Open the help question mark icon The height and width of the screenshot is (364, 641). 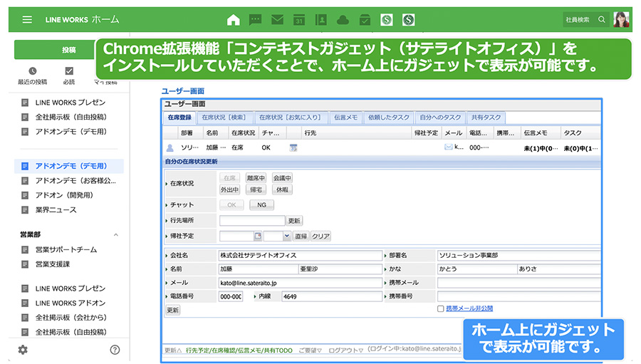pyautogui.click(x=115, y=350)
